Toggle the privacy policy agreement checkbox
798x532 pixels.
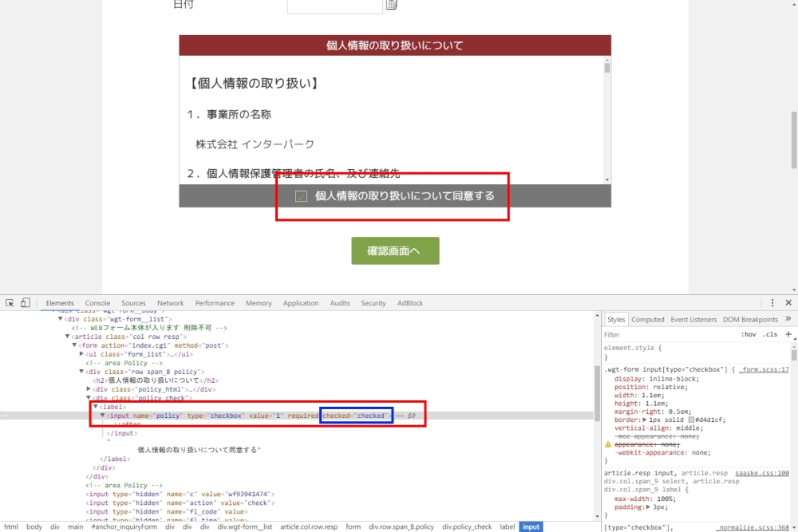coord(301,196)
